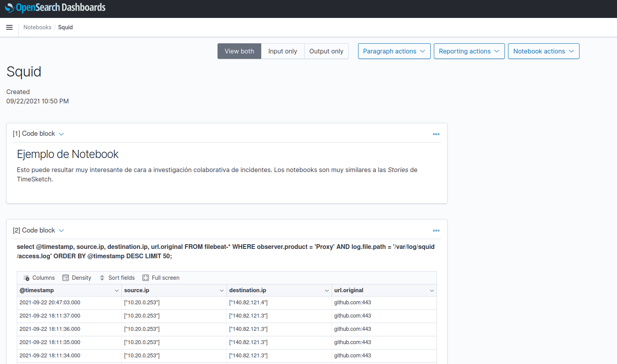
Task: Open the Paragraph actions dropdown
Action: coord(394,51)
